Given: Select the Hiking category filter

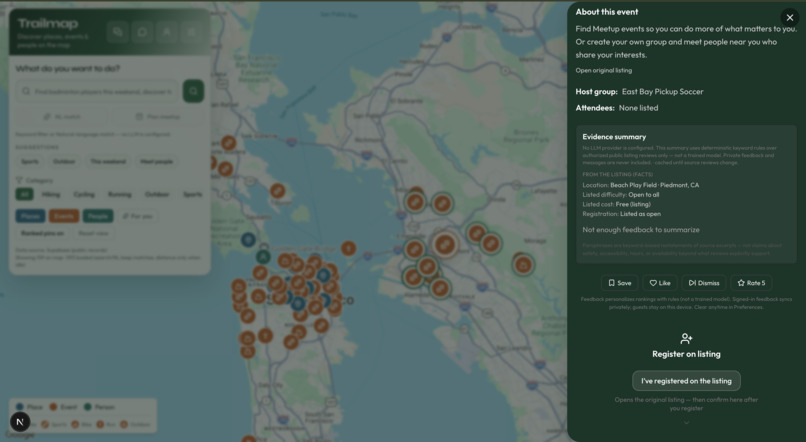Looking at the screenshot, I should click(x=51, y=194).
